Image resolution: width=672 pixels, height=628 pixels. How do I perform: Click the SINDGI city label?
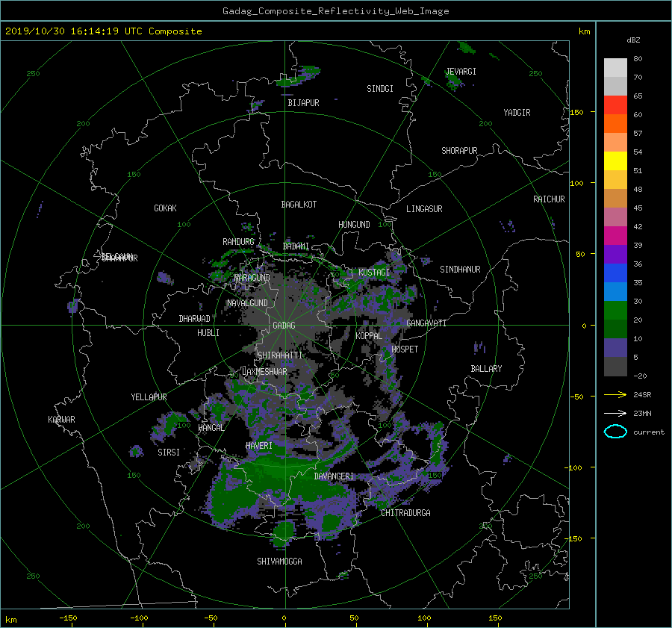[380, 89]
